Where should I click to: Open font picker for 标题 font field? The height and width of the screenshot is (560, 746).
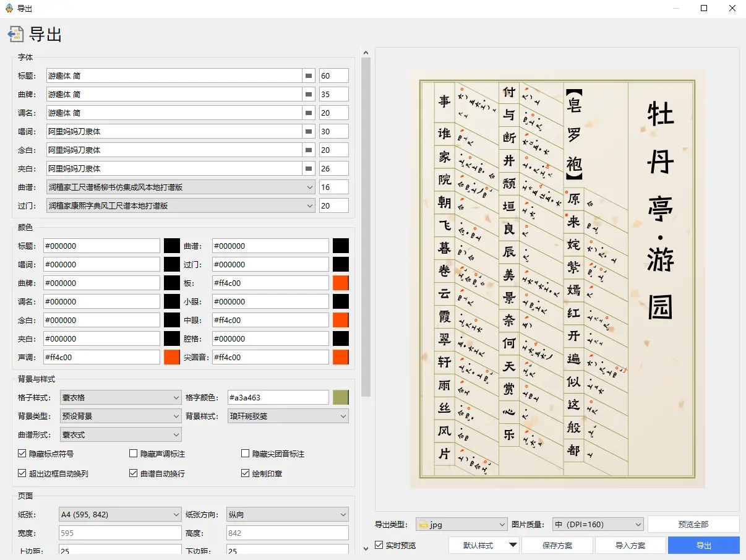[308, 76]
